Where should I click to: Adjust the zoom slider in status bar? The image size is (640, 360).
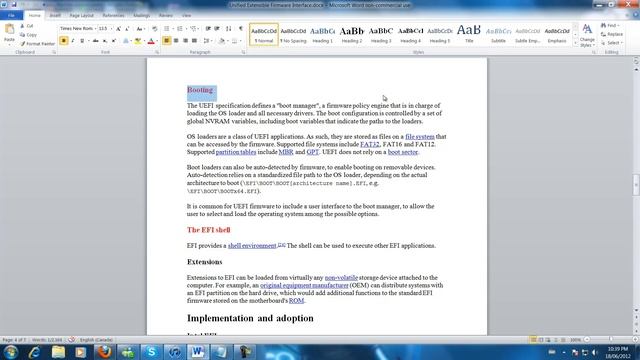[x=610, y=340]
